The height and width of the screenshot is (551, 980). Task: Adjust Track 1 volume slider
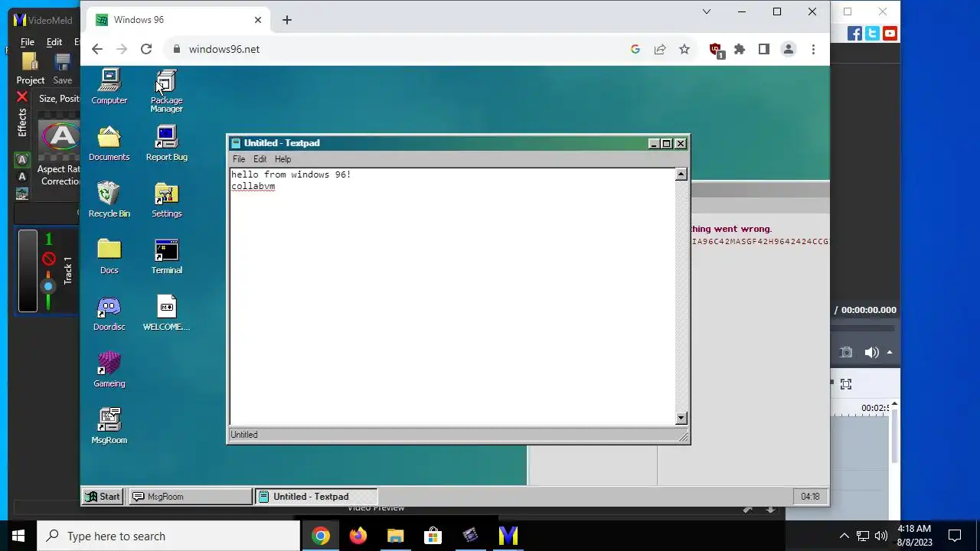coord(48,286)
